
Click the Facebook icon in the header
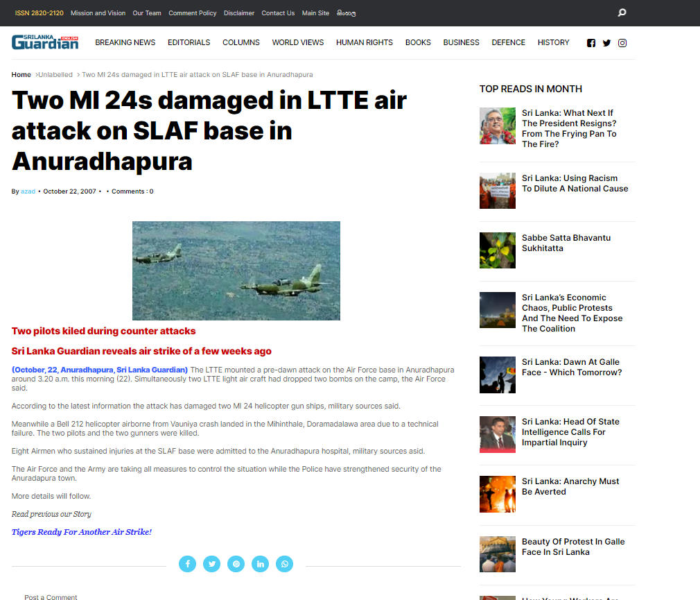590,42
